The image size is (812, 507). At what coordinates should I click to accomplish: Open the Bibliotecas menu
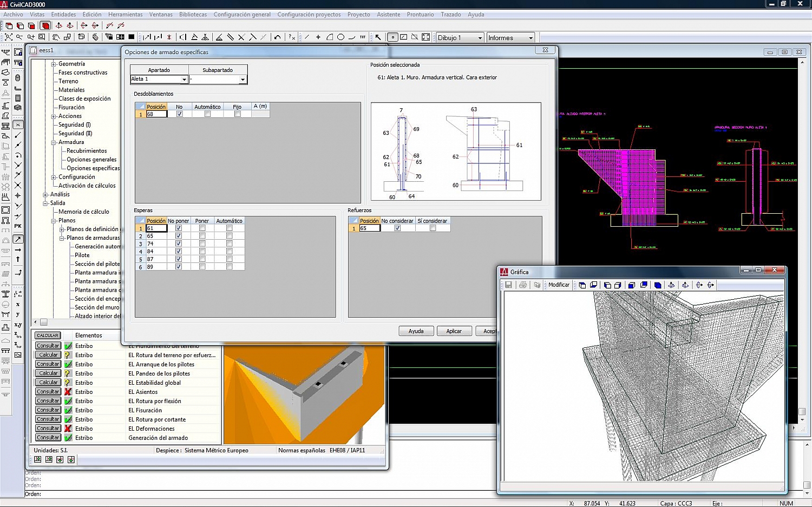(193, 15)
